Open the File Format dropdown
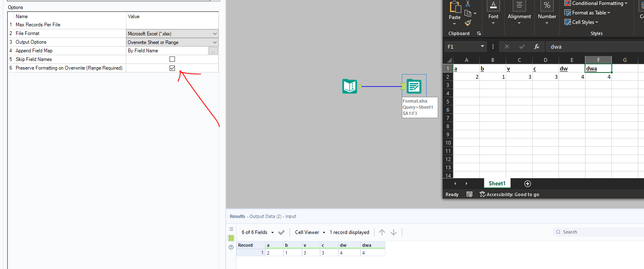 (172, 33)
